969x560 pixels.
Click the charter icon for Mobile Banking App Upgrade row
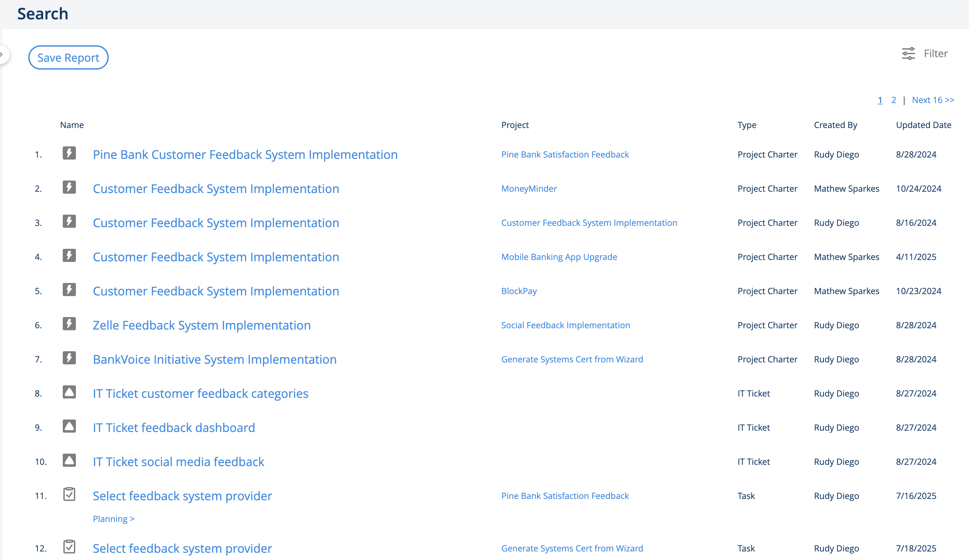[x=69, y=256]
